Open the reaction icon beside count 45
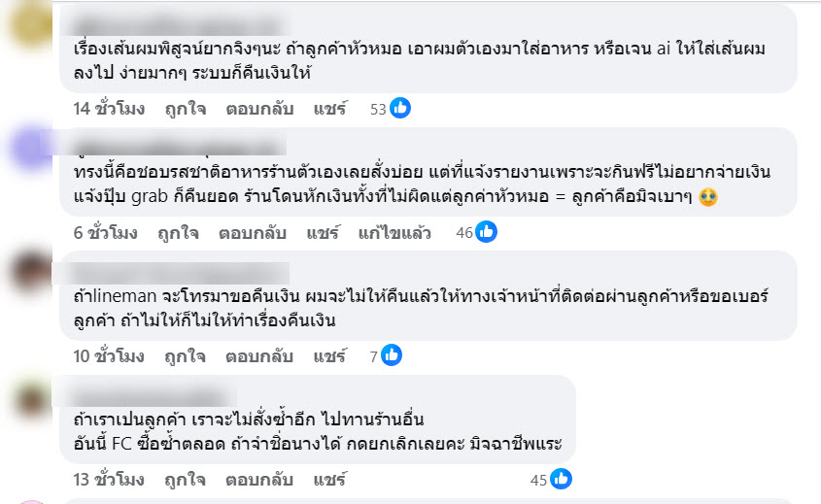Viewport: 821px width, 504px height. (562, 479)
